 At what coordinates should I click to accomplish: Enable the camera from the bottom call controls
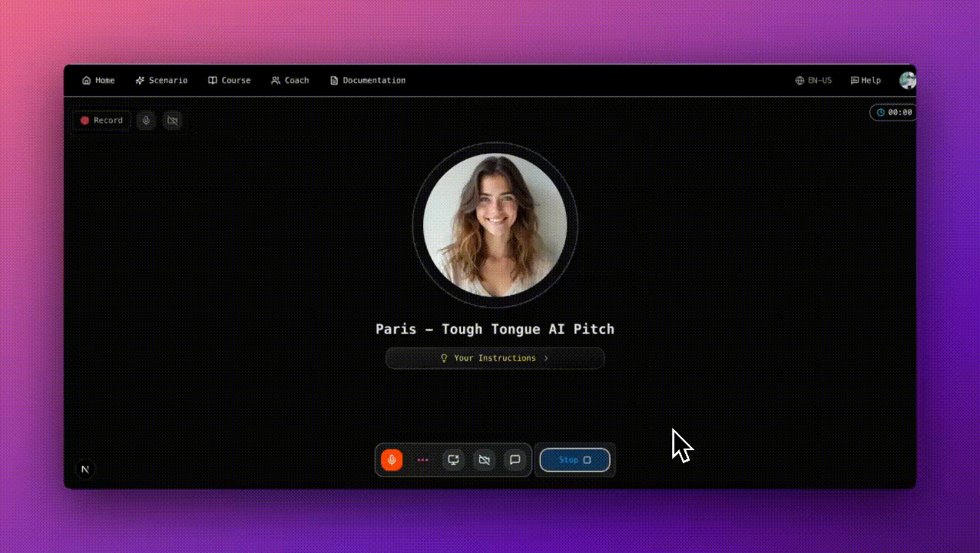484,459
